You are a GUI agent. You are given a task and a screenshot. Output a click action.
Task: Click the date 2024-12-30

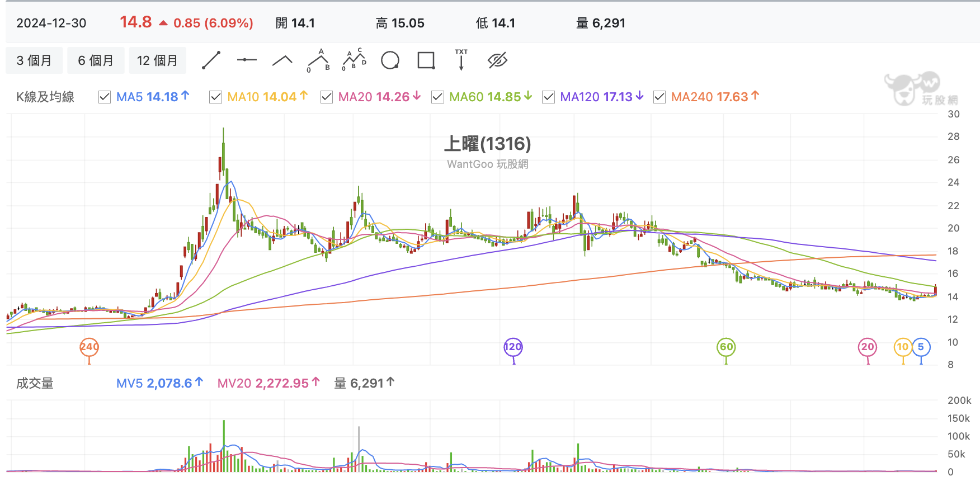coord(51,23)
